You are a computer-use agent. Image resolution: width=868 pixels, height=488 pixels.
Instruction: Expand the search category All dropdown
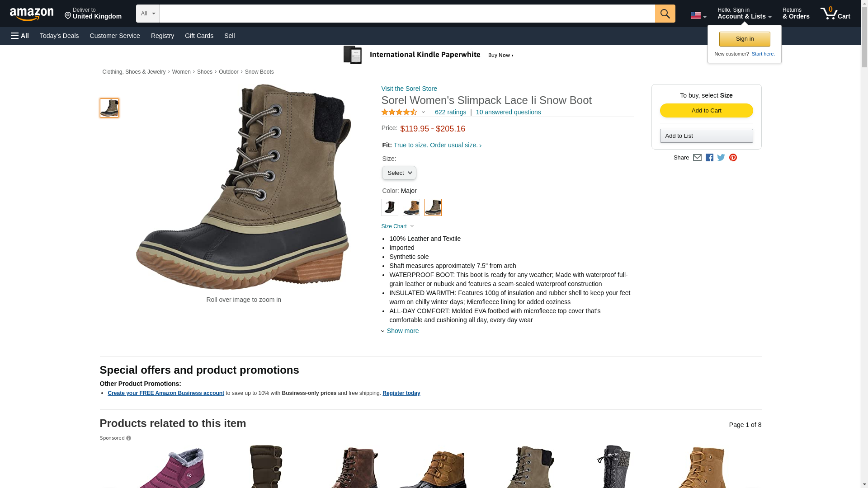[x=147, y=14]
